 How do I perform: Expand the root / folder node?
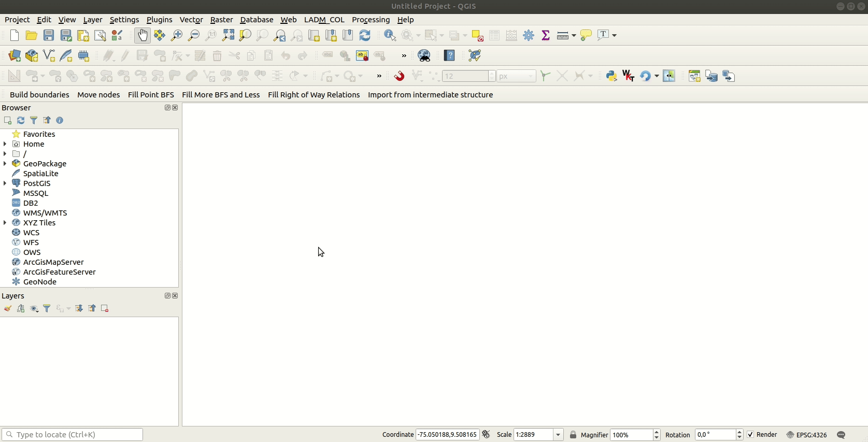[x=5, y=154]
